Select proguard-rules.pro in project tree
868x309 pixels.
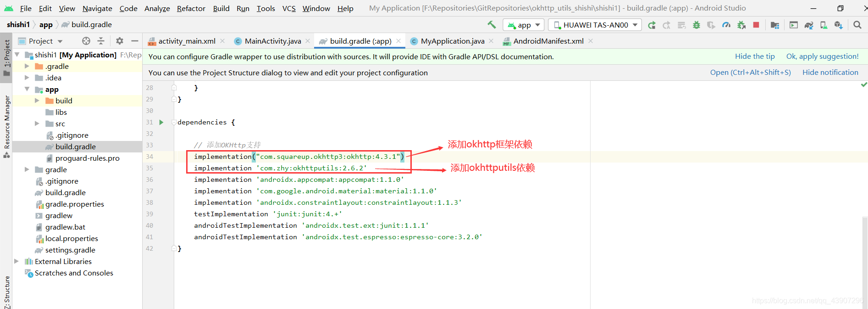[87, 158]
